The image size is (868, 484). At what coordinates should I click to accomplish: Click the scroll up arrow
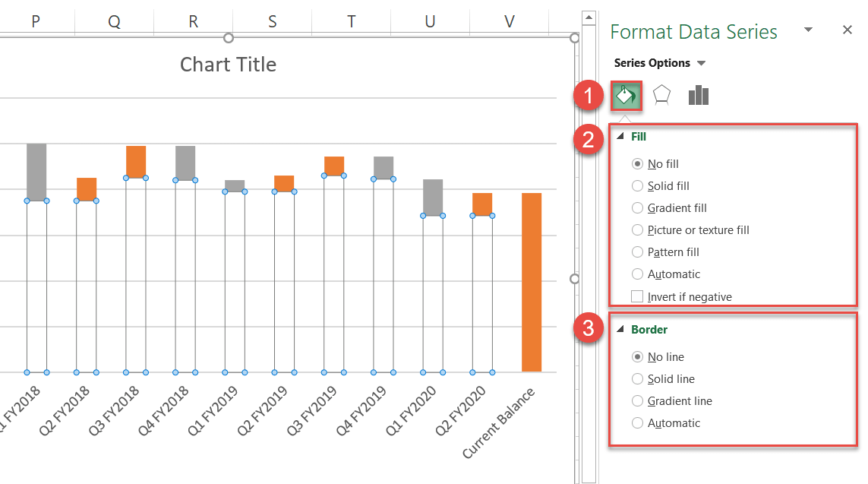589,18
